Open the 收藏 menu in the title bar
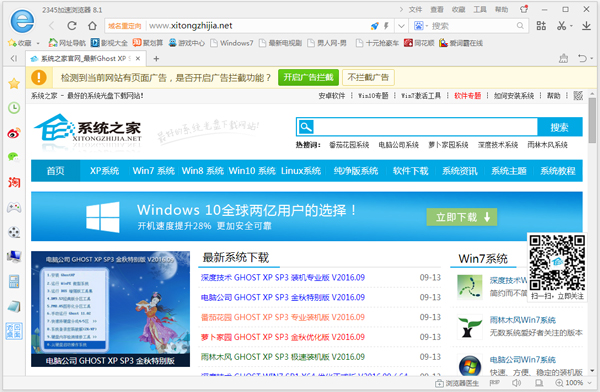The height and width of the screenshot is (392, 600). click(x=458, y=10)
